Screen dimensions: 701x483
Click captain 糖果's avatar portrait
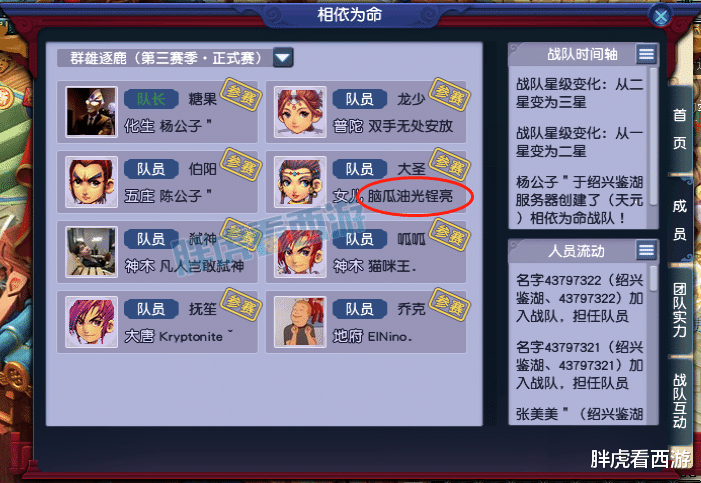click(x=91, y=112)
